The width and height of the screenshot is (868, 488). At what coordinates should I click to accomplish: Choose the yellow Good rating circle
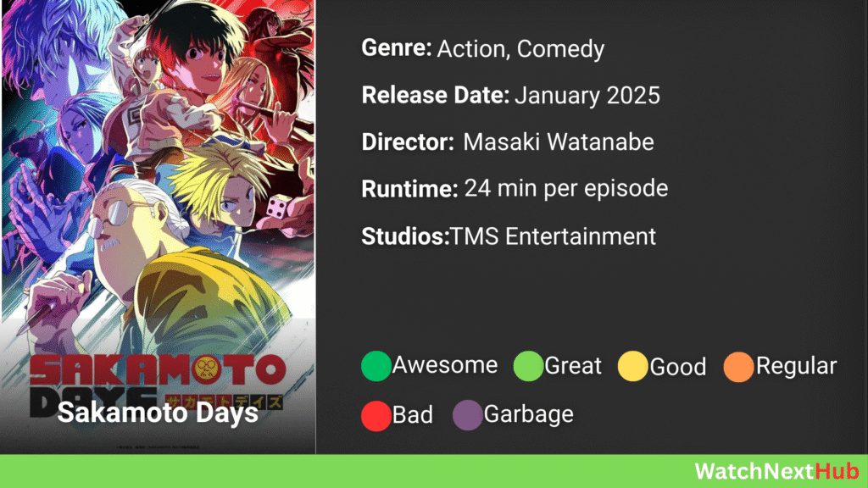coord(632,366)
